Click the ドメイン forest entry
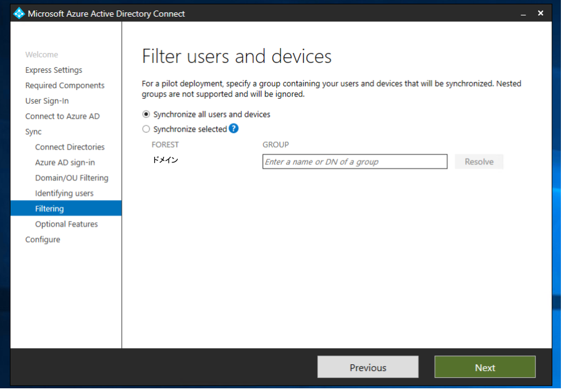The height and width of the screenshot is (392, 564). 166,161
